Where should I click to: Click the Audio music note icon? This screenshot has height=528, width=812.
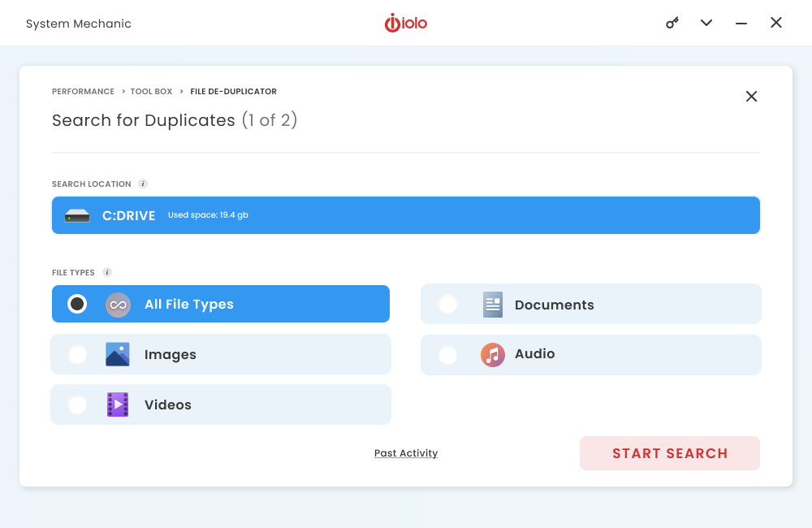493,355
